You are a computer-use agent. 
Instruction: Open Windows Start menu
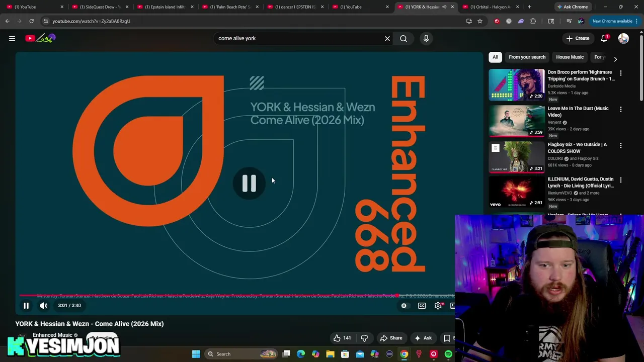[196, 354]
